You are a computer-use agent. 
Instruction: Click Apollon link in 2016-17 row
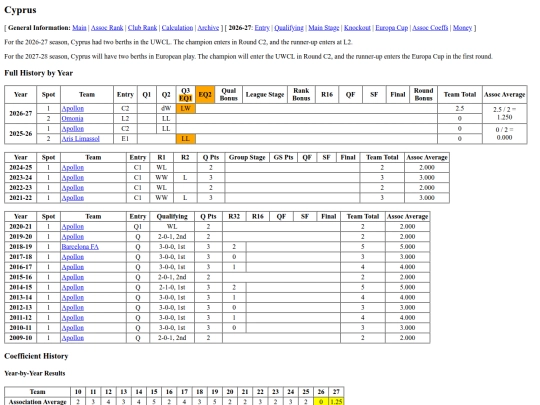tap(73, 267)
